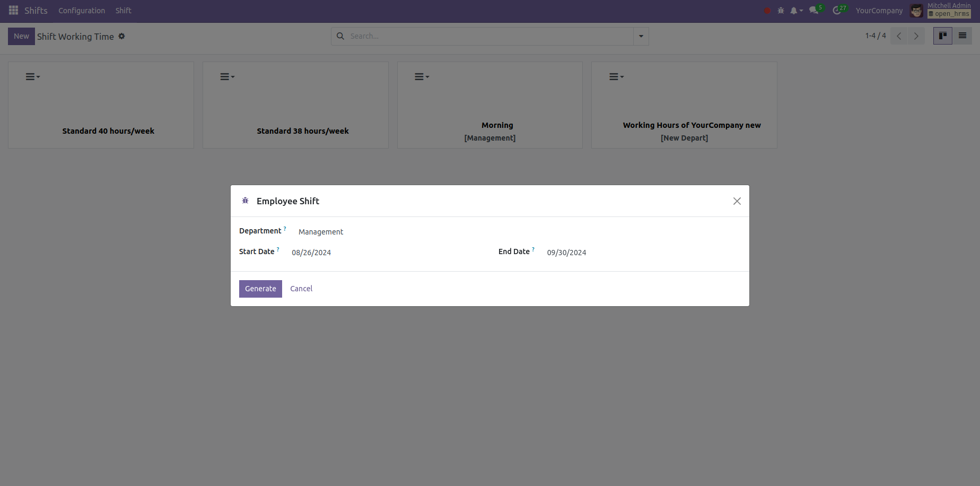Open the apps grid home menu
This screenshot has height=486, width=980.
click(x=13, y=11)
